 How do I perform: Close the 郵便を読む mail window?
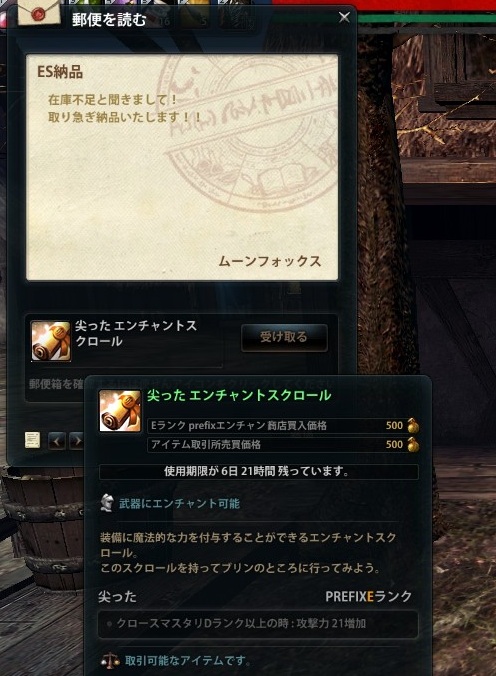click(344, 17)
